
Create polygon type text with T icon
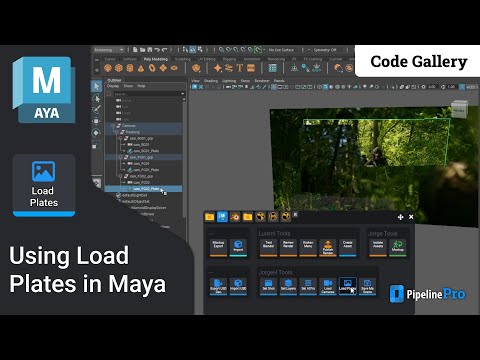click(x=240, y=68)
